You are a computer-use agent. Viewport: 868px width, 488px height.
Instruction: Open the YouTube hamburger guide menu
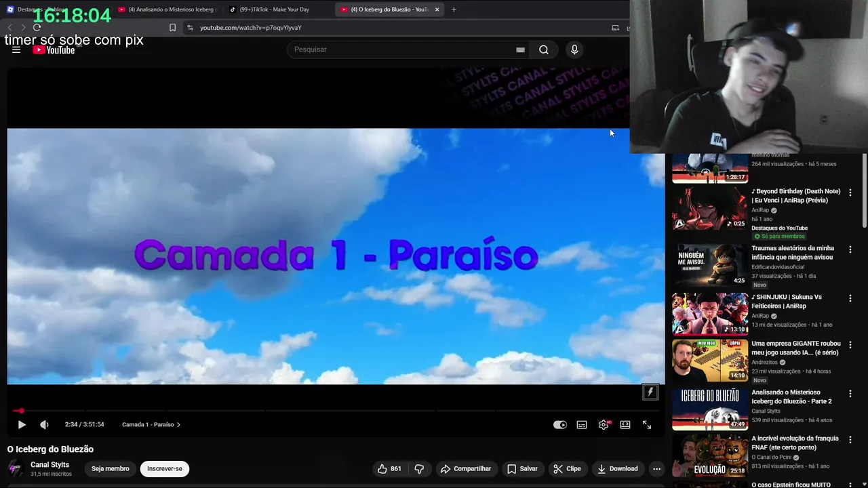(16, 49)
